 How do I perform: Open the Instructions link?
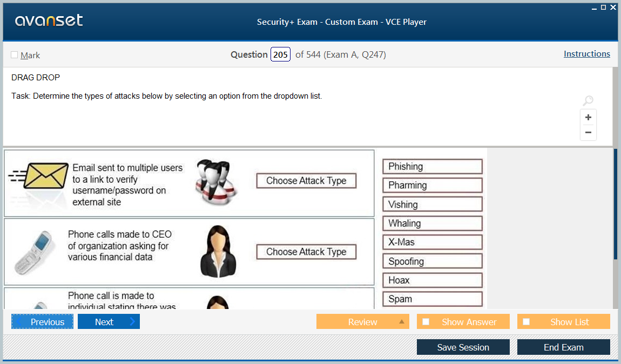point(586,53)
